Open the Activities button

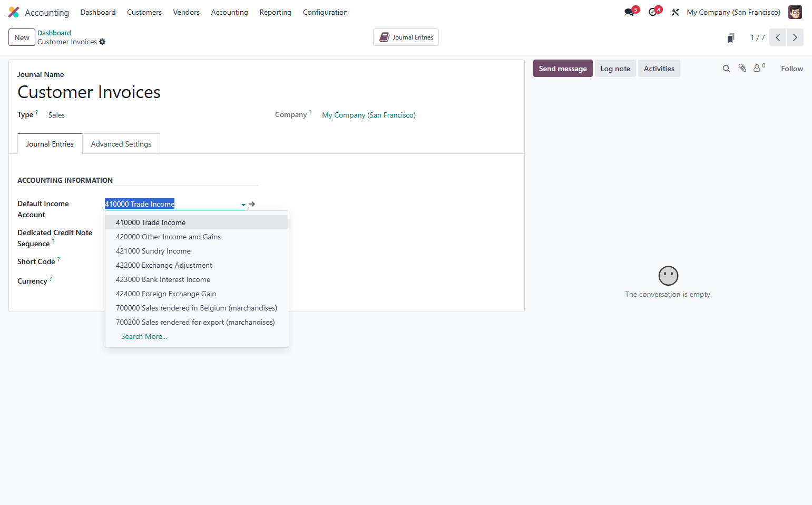[x=659, y=69]
